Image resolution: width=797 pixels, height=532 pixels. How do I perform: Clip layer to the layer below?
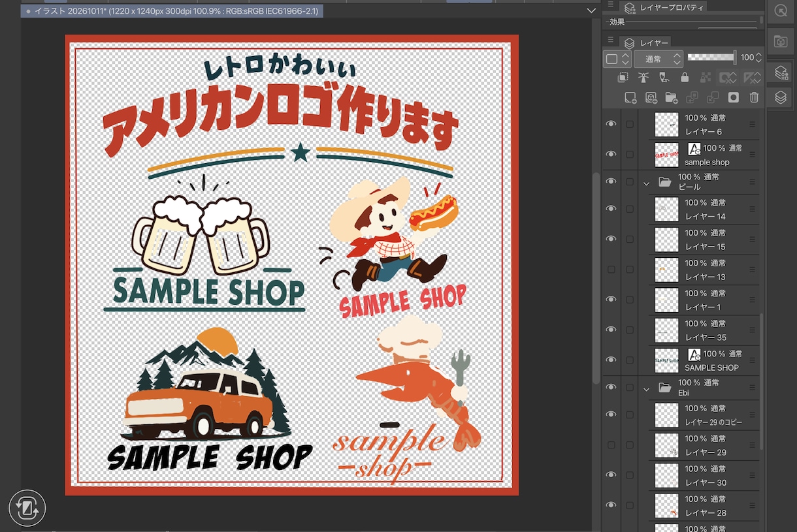pyautogui.click(x=623, y=78)
